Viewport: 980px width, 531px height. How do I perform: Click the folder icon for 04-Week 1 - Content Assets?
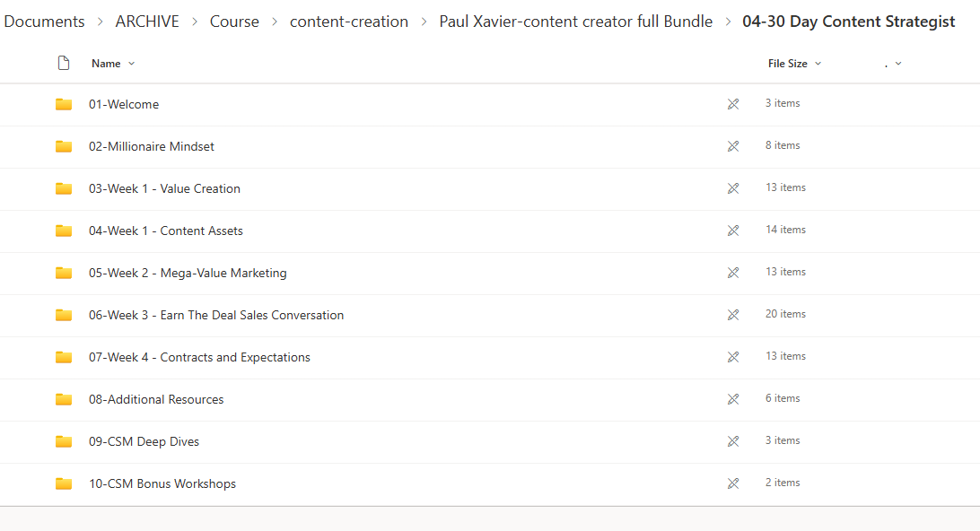coord(64,231)
